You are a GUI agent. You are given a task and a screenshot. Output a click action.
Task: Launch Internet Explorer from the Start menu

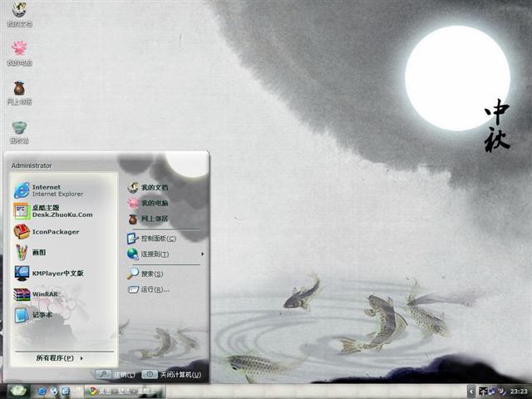64,190
